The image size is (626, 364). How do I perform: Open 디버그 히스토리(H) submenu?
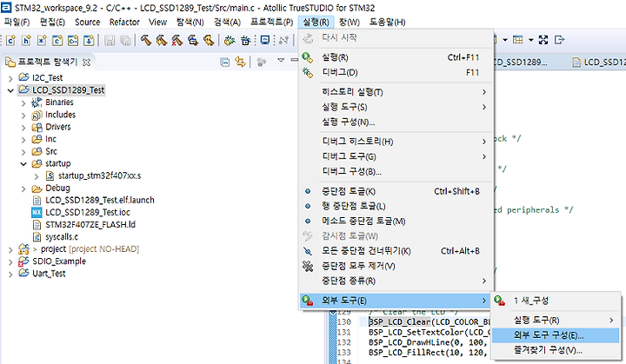[396, 142]
